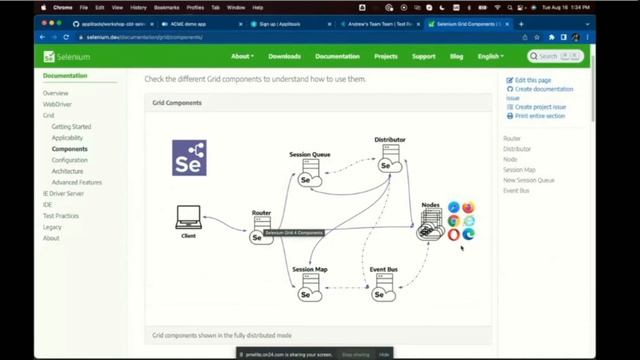Open Applicability in sidebar
This screenshot has width=640, height=360.
[67, 138]
